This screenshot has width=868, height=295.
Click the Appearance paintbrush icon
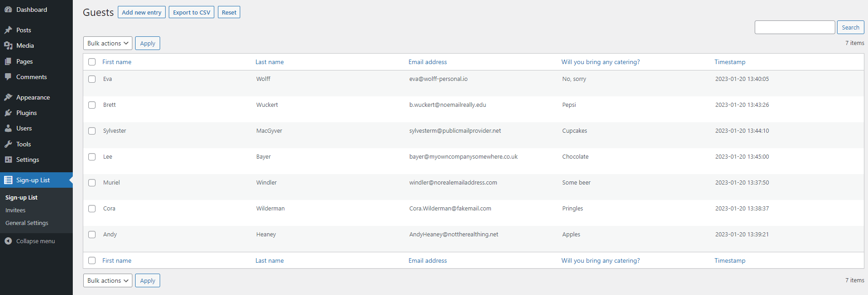8,97
